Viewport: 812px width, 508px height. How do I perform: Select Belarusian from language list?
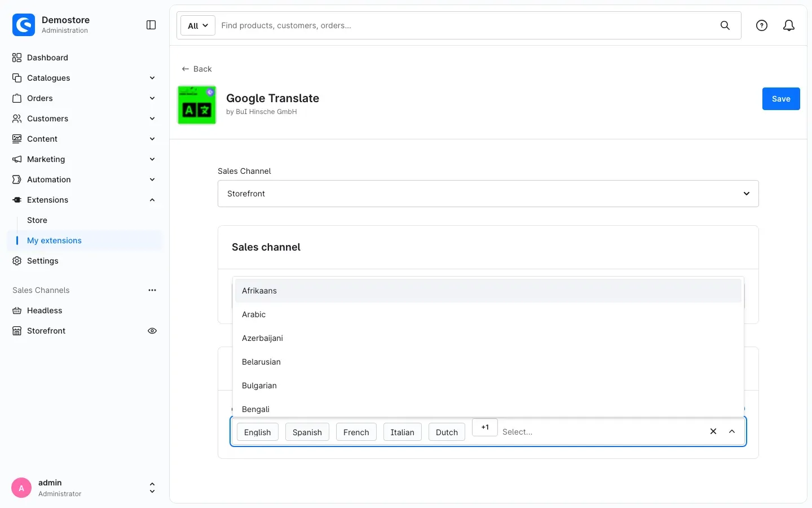[488, 362]
